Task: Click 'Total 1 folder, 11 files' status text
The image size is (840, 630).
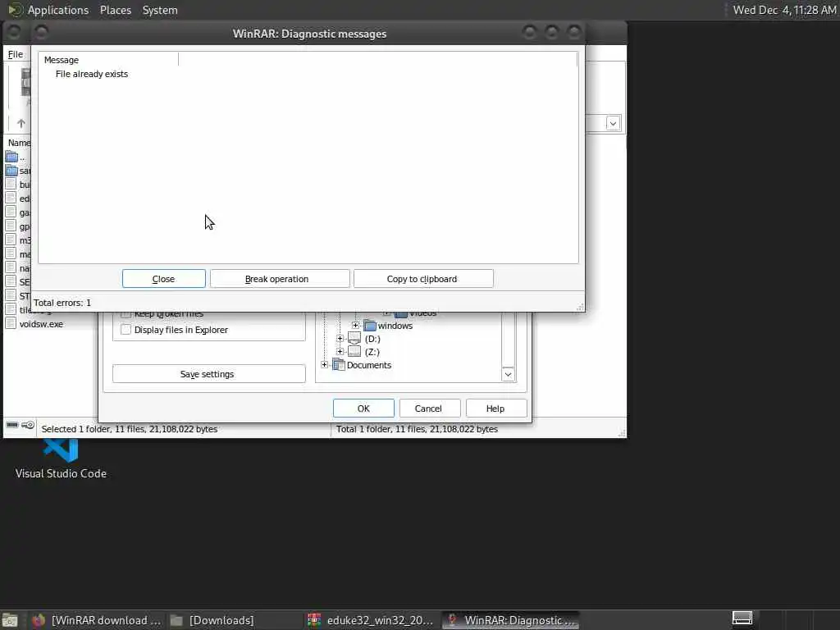Action: point(417,429)
